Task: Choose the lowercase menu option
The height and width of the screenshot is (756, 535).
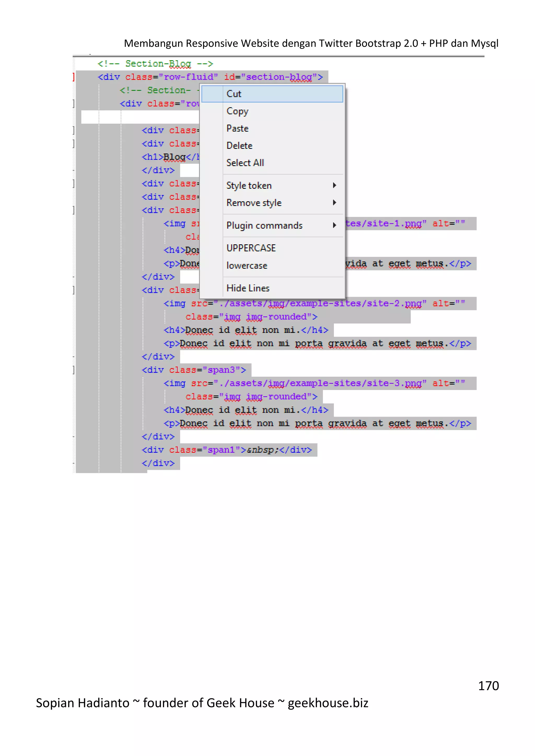Action: [x=247, y=265]
